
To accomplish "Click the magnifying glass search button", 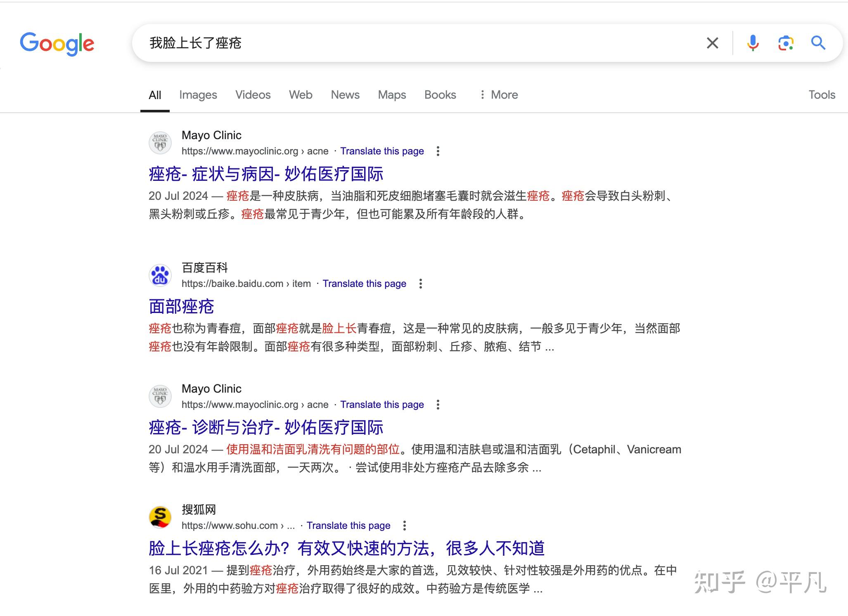I will [x=818, y=43].
